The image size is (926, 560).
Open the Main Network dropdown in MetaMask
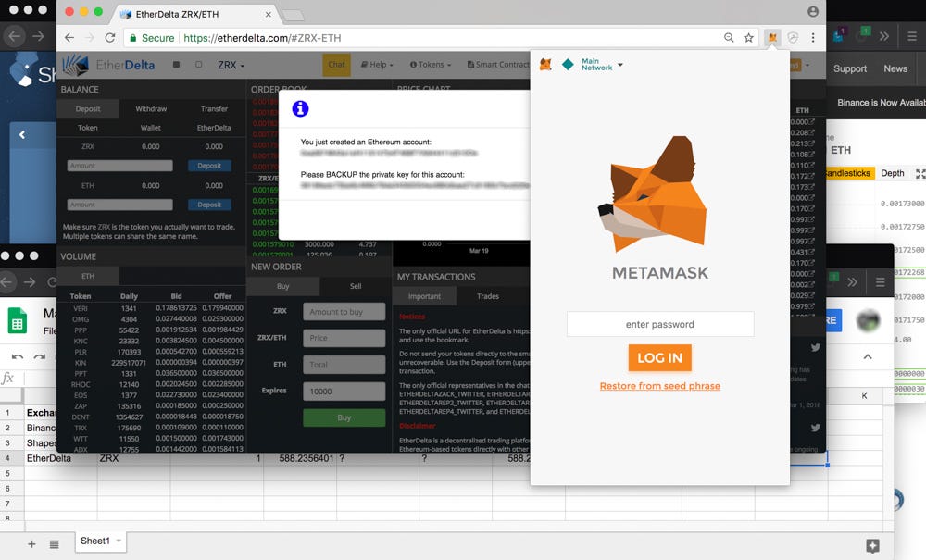pos(603,64)
